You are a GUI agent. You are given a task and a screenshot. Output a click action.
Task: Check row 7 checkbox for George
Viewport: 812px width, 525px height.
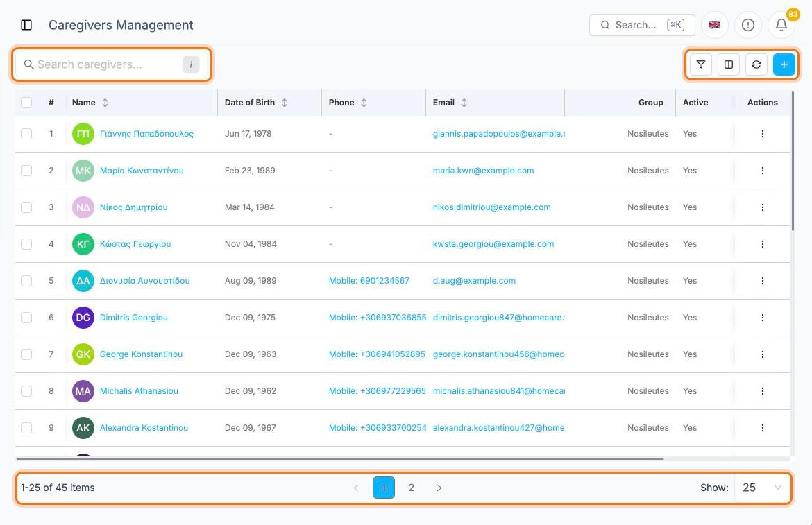coord(26,354)
